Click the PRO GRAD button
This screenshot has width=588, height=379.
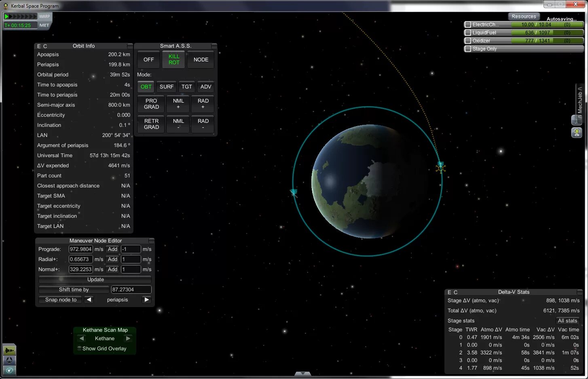coord(151,104)
